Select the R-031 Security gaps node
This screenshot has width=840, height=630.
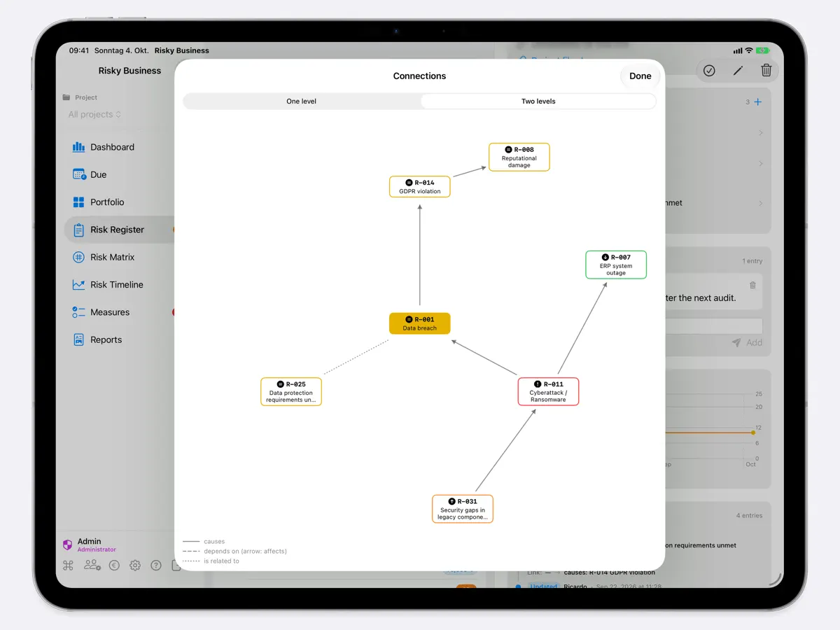click(x=463, y=509)
